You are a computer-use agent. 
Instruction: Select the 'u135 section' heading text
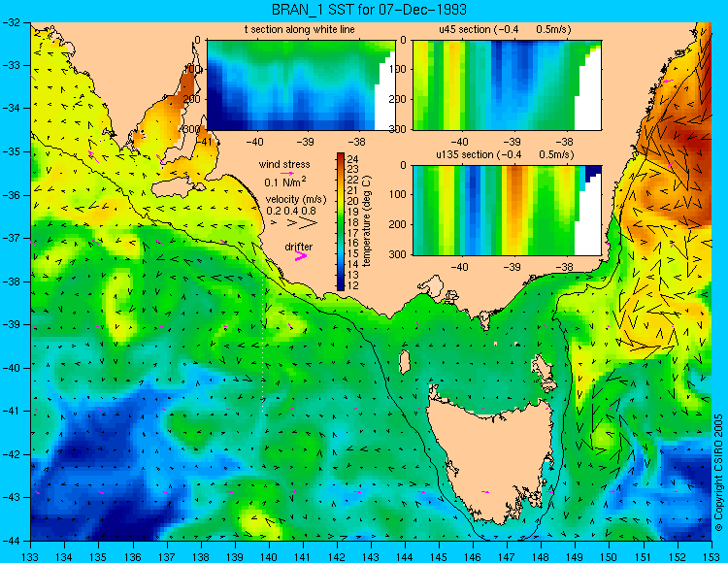tap(463, 154)
